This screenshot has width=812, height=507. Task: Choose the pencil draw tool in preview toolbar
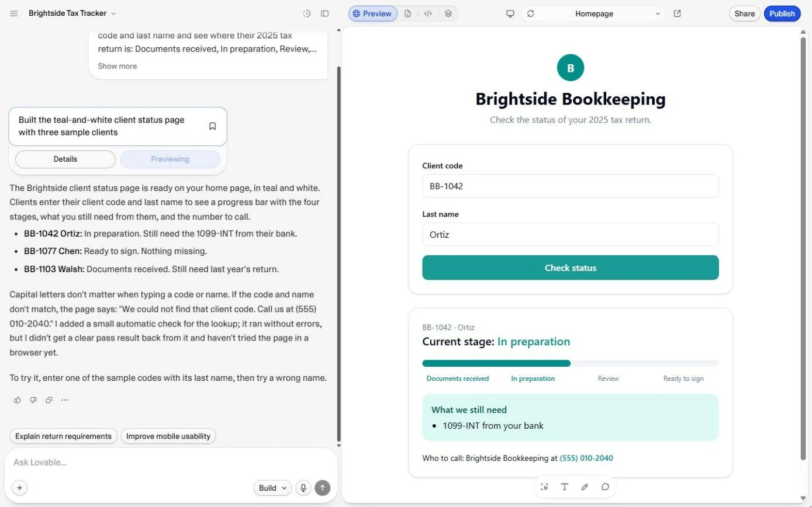coord(585,487)
